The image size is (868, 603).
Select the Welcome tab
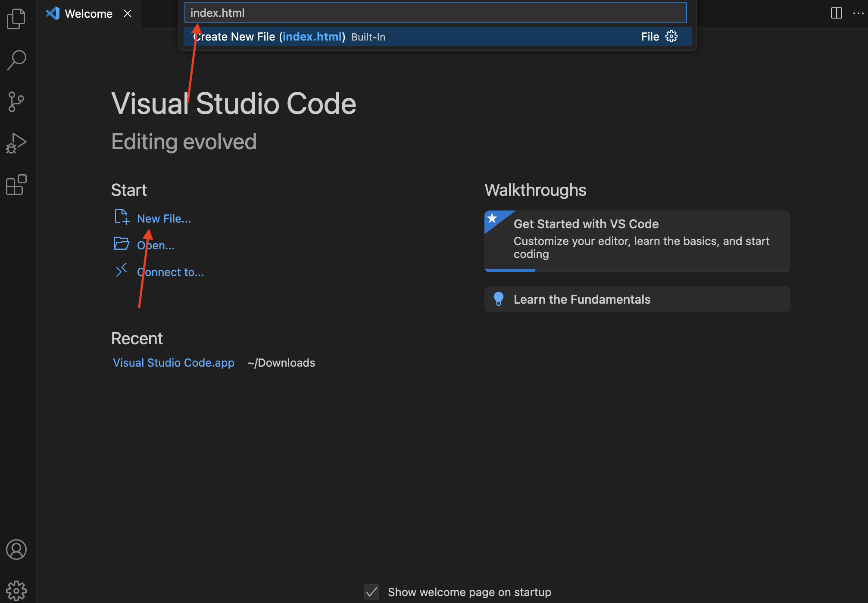tap(88, 14)
